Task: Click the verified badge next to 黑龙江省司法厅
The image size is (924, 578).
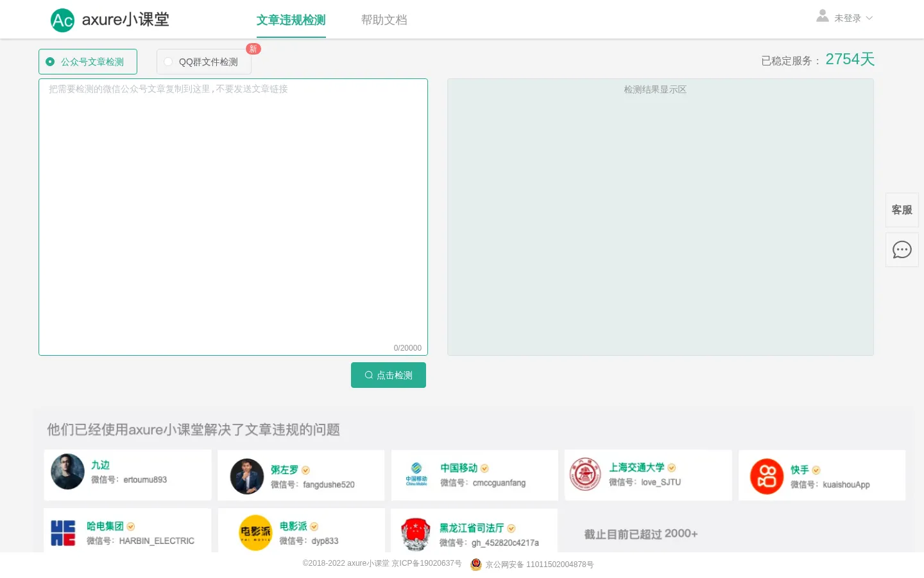Action: pos(511,529)
